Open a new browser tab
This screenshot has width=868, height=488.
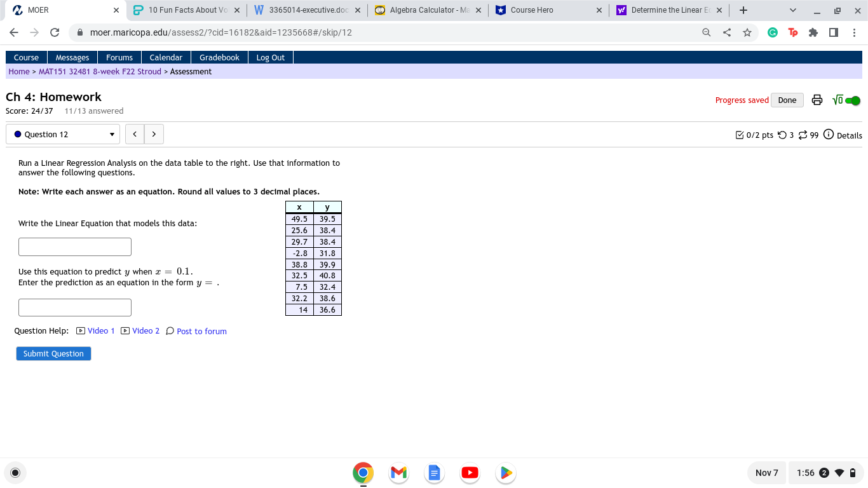(x=743, y=10)
